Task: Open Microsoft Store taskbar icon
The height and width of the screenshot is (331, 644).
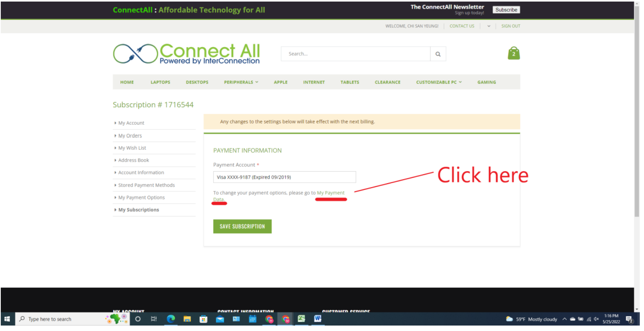Action: click(203, 319)
